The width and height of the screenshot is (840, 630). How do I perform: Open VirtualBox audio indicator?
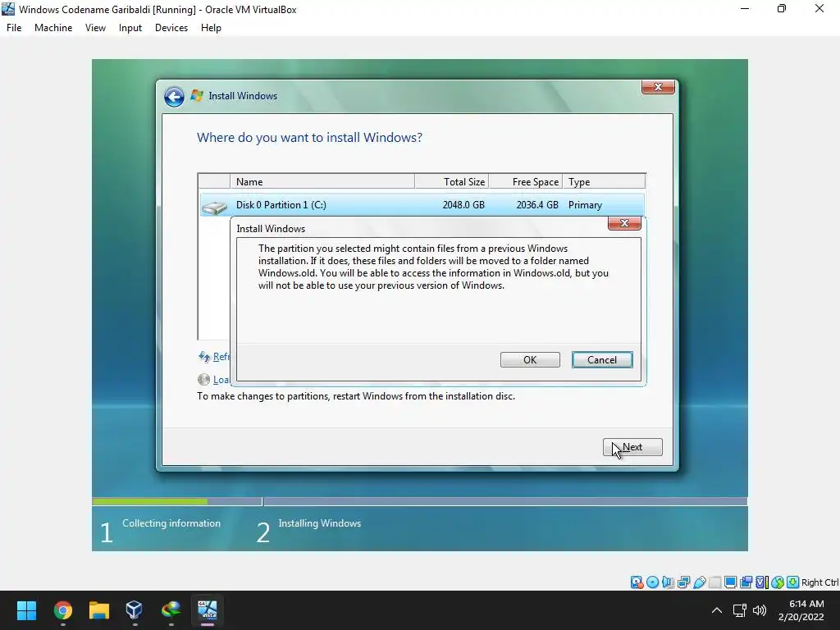[668, 582]
